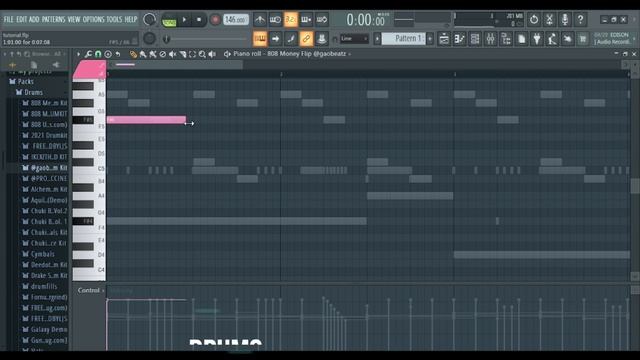Open the Playlist view
This screenshot has height=360, width=640.
444,39
